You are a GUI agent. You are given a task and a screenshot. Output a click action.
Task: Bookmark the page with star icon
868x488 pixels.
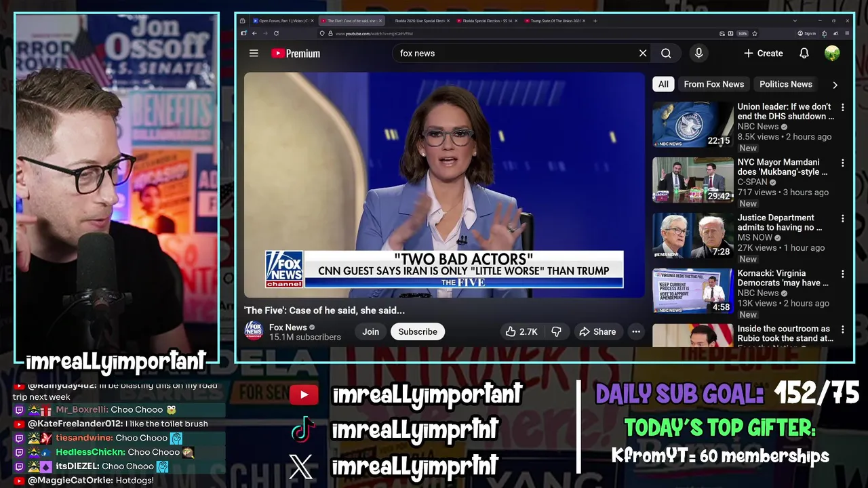point(755,33)
